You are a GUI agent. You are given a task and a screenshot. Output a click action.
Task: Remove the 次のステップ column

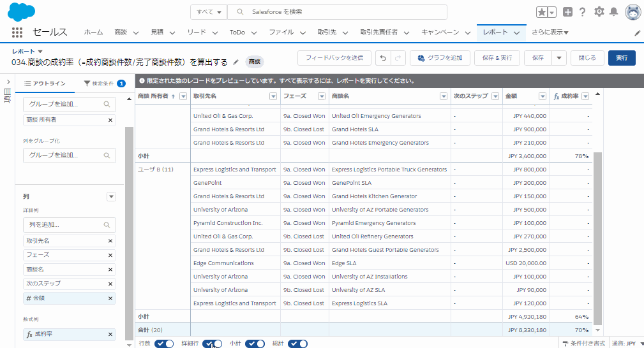click(x=110, y=284)
